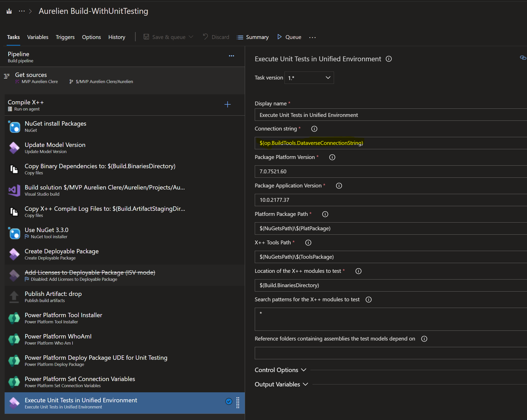The width and height of the screenshot is (527, 420).
Task: Click into the Connection string field
Action: [391, 143]
